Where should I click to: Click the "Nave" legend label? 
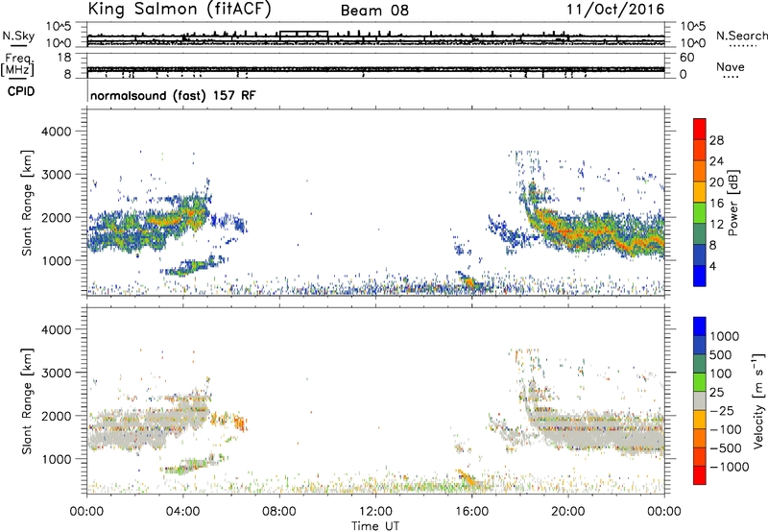point(731,66)
